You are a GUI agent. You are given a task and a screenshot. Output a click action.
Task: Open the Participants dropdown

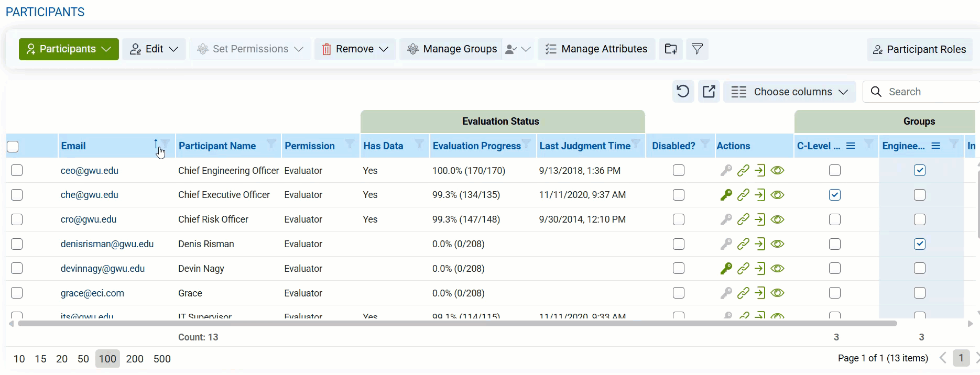point(69,49)
